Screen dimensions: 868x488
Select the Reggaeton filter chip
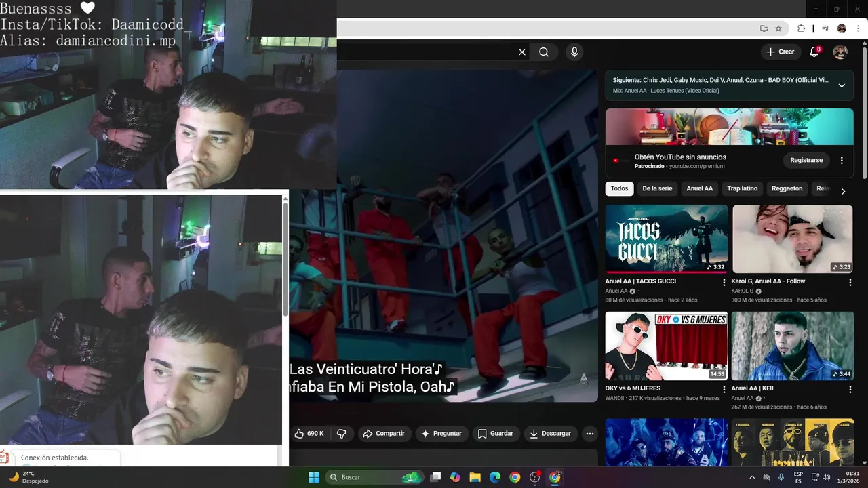[x=787, y=188]
